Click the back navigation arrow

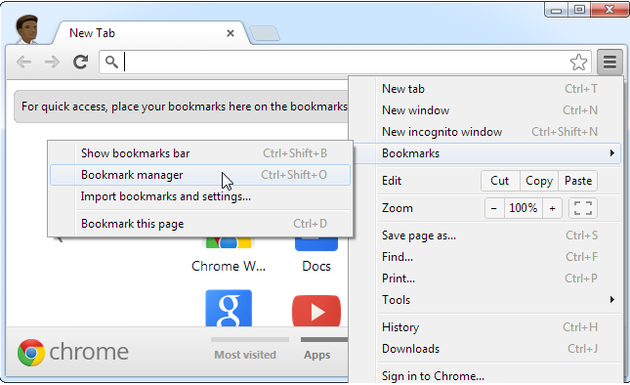[24, 62]
